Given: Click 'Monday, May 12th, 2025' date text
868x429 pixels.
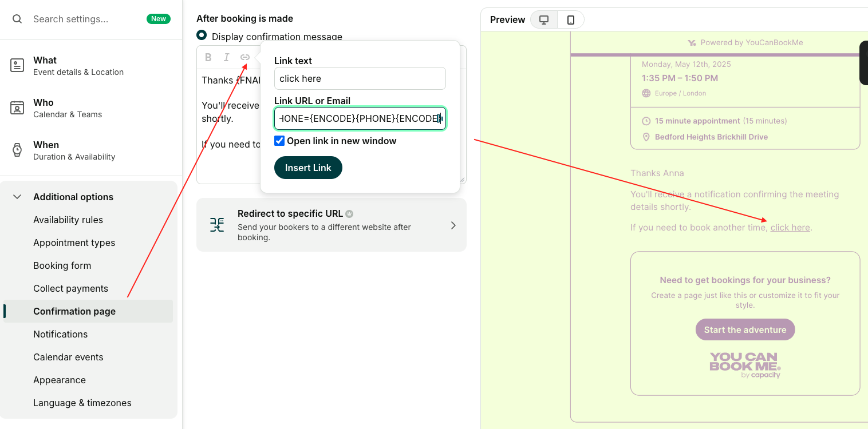Looking at the screenshot, I should (686, 64).
